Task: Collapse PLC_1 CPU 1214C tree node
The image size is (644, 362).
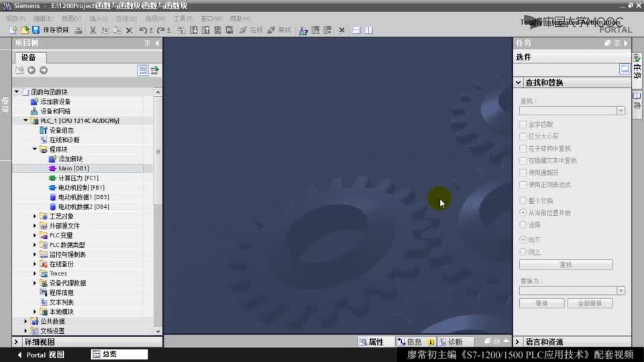Action: [25, 121]
